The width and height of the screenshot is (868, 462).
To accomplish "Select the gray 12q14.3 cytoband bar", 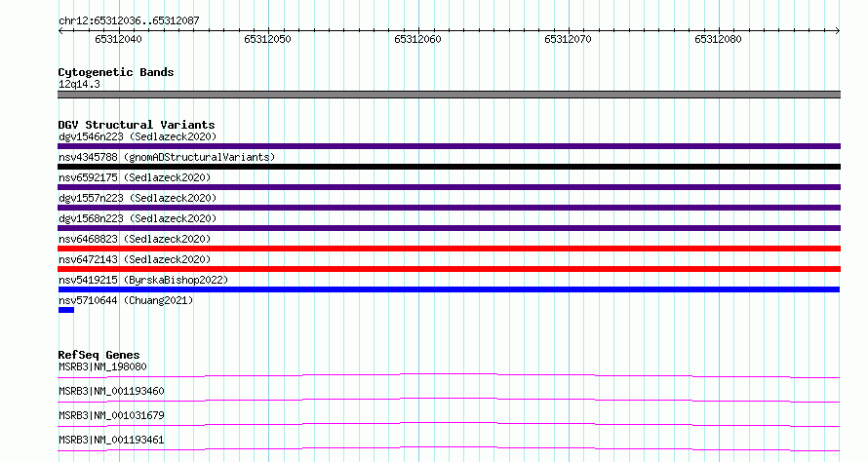I will click(449, 95).
